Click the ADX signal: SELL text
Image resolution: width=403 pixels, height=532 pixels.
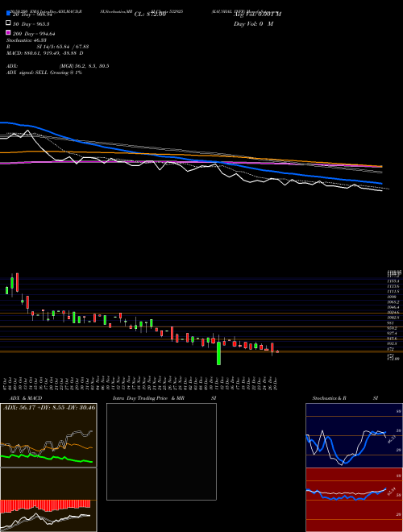[x=44, y=73]
